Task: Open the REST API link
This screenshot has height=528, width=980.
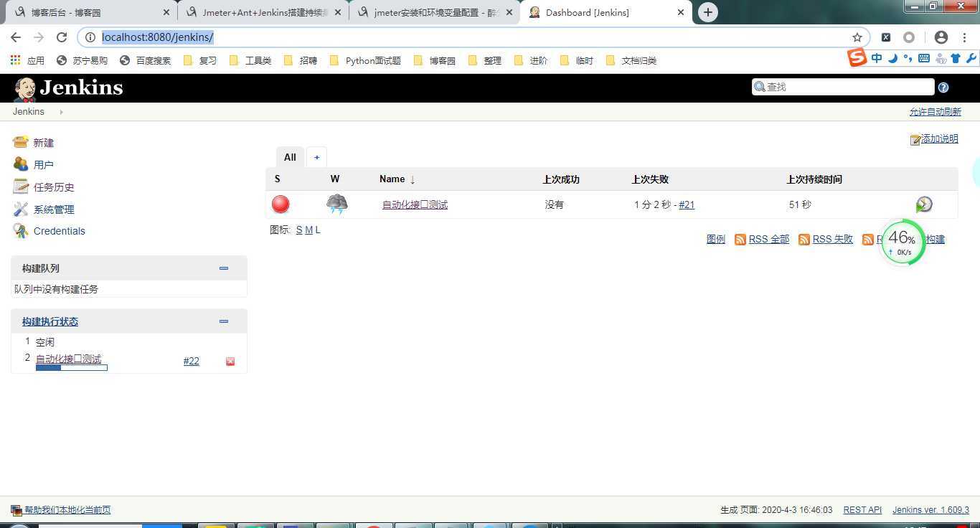Action: 862,510
